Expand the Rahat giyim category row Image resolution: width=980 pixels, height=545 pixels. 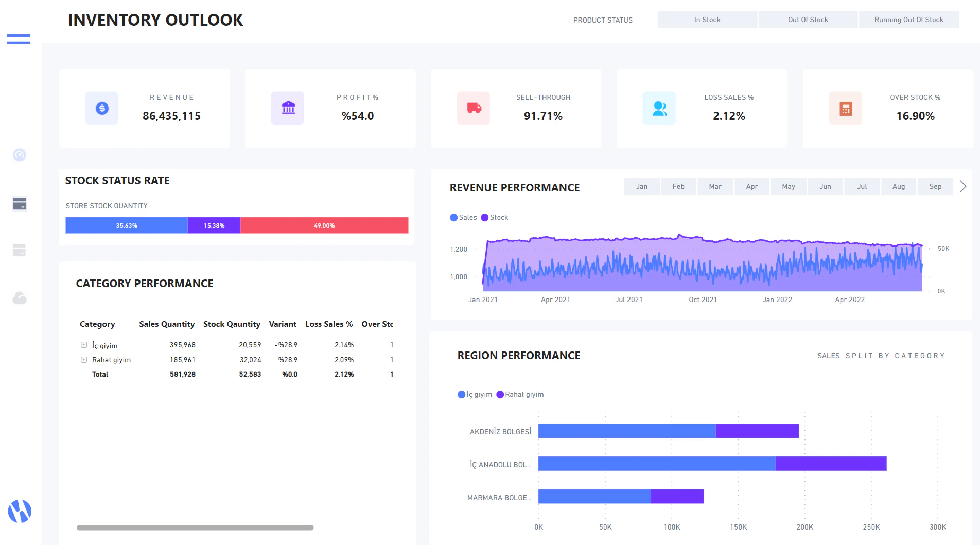click(x=84, y=360)
